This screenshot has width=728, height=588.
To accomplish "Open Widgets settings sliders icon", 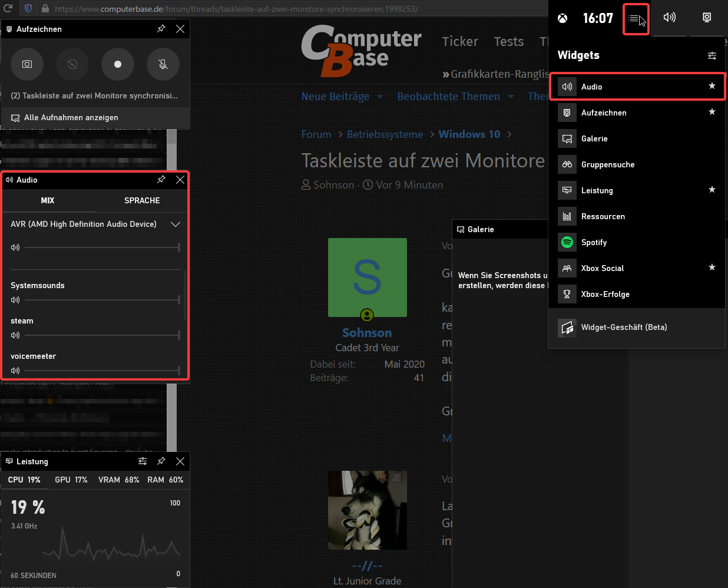I will (712, 55).
